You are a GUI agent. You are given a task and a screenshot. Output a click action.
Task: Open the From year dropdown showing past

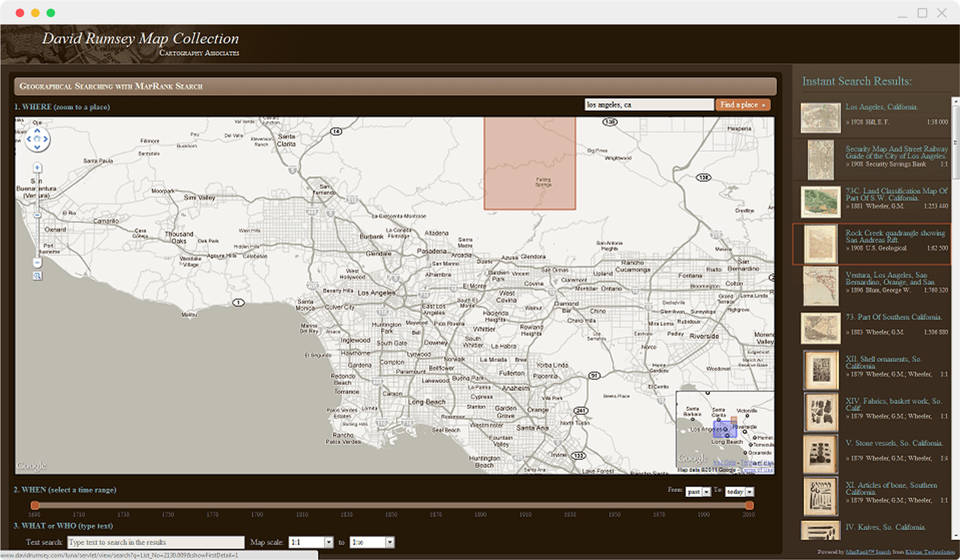pos(698,492)
